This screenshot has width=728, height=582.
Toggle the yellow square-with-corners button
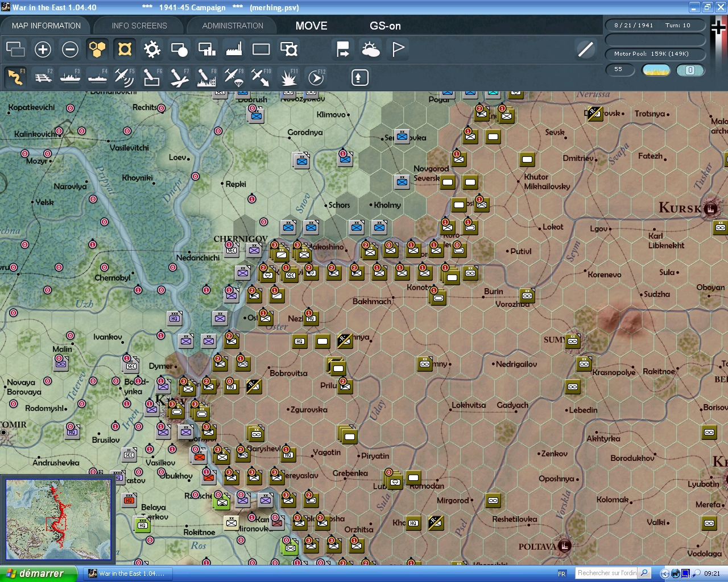tap(125, 49)
